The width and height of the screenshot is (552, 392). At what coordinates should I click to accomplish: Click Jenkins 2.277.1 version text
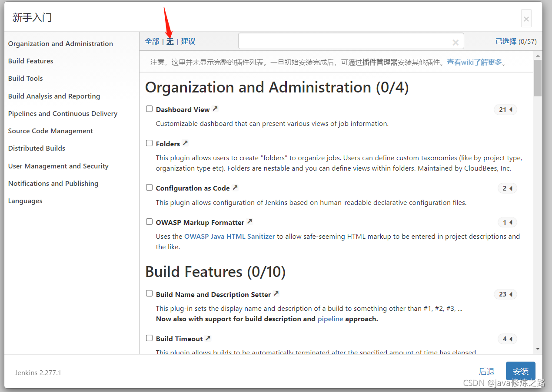point(38,372)
